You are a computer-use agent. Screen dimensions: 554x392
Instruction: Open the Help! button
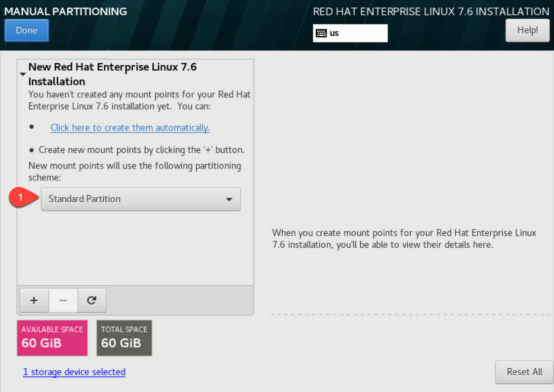coord(527,30)
